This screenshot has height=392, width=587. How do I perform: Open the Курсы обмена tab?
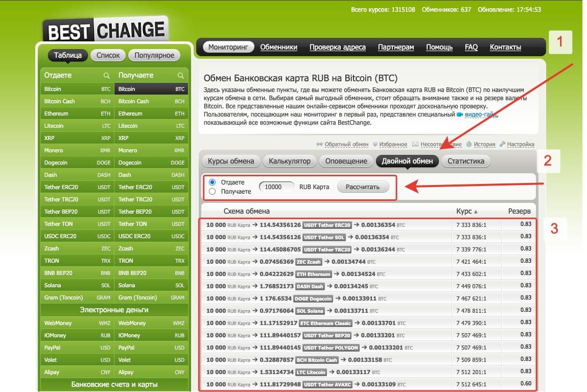pos(231,162)
